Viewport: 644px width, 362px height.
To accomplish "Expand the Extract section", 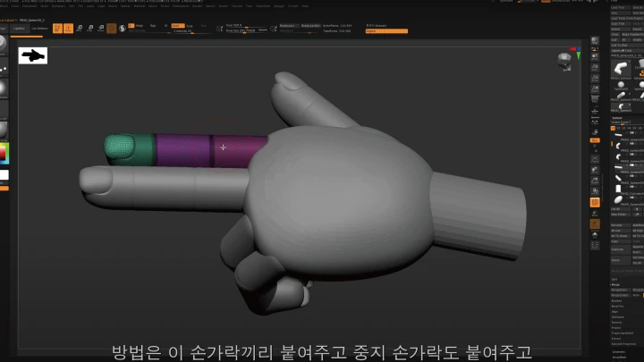I will 616,338.
